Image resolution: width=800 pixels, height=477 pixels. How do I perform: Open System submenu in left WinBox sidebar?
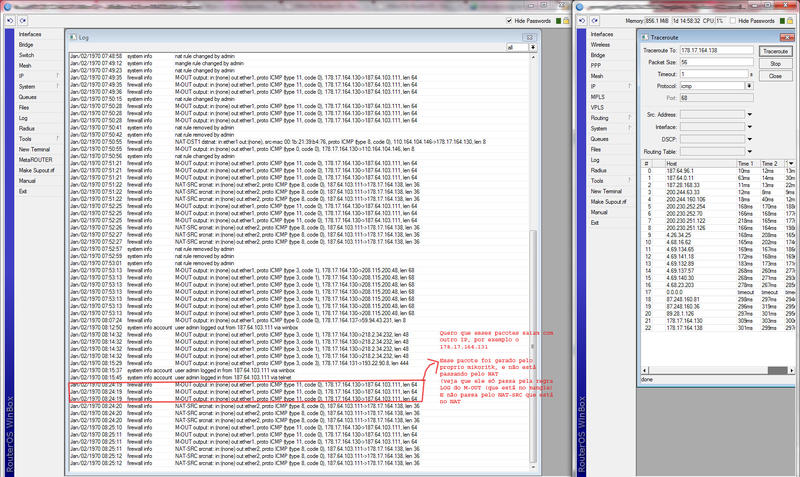pos(39,87)
